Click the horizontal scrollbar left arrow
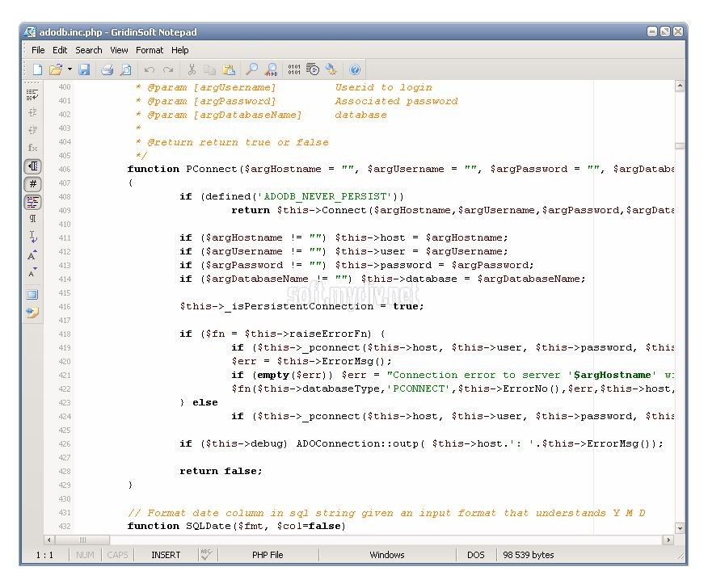The width and height of the screenshot is (708, 588). [49, 540]
